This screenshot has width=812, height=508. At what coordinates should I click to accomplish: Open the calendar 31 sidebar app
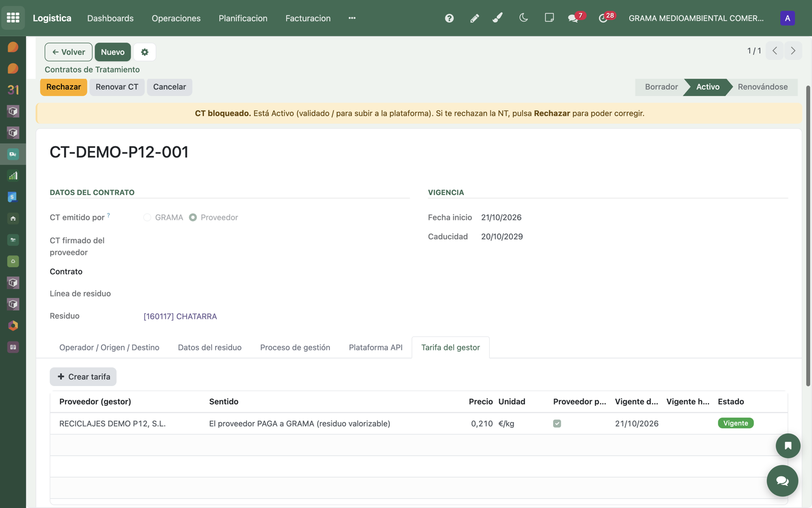coord(13,90)
